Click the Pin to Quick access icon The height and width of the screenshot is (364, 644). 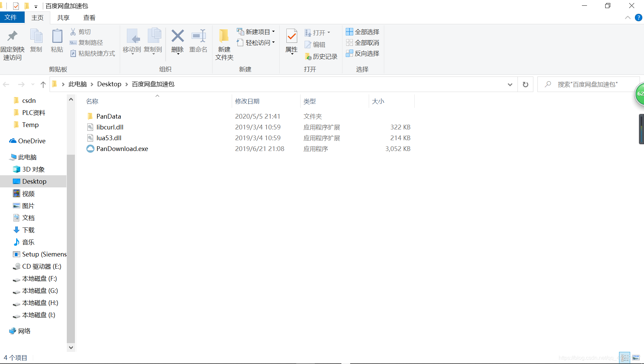[12, 36]
